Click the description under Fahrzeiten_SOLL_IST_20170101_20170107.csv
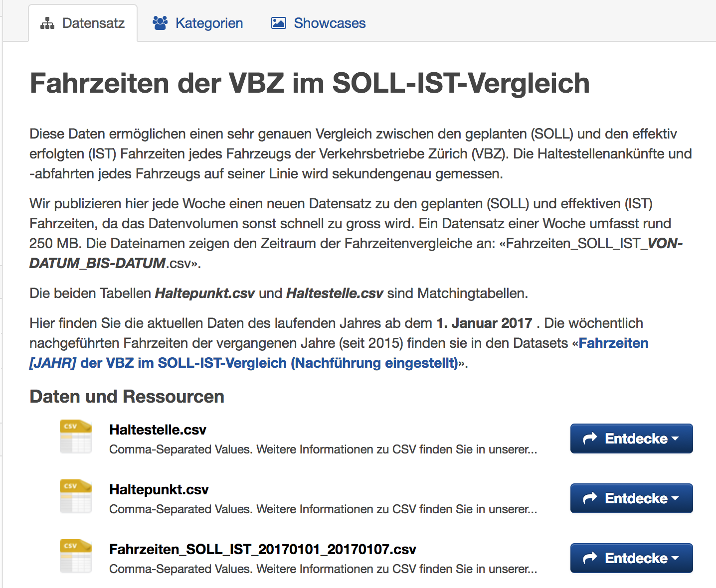The image size is (716, 588). (x=323, y=569)
